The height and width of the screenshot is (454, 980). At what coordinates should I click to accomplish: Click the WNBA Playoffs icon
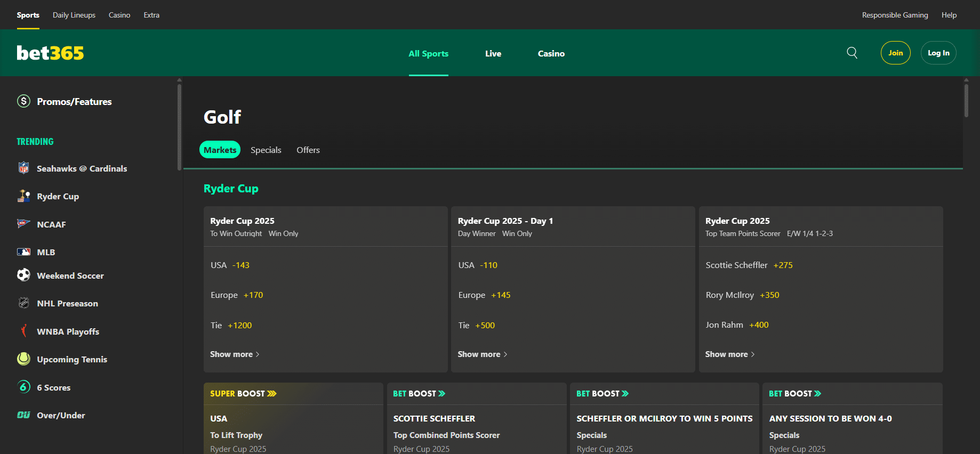(x=23, y=331)
